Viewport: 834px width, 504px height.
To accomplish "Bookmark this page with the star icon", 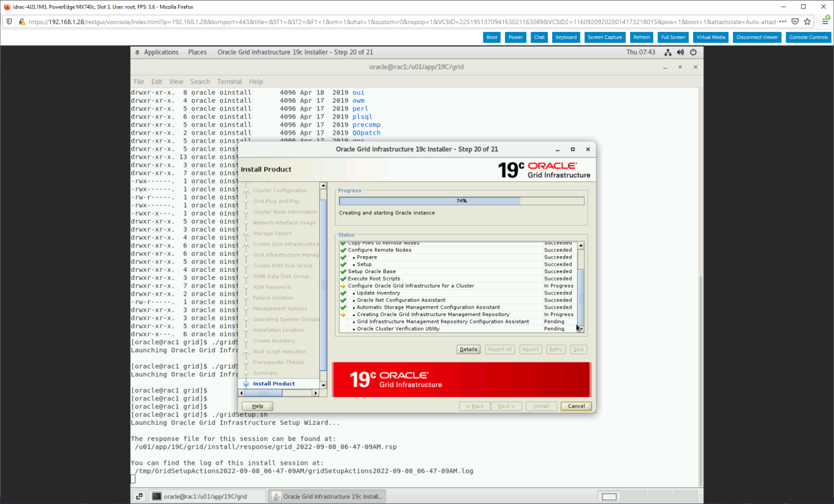I will [807, 21].
